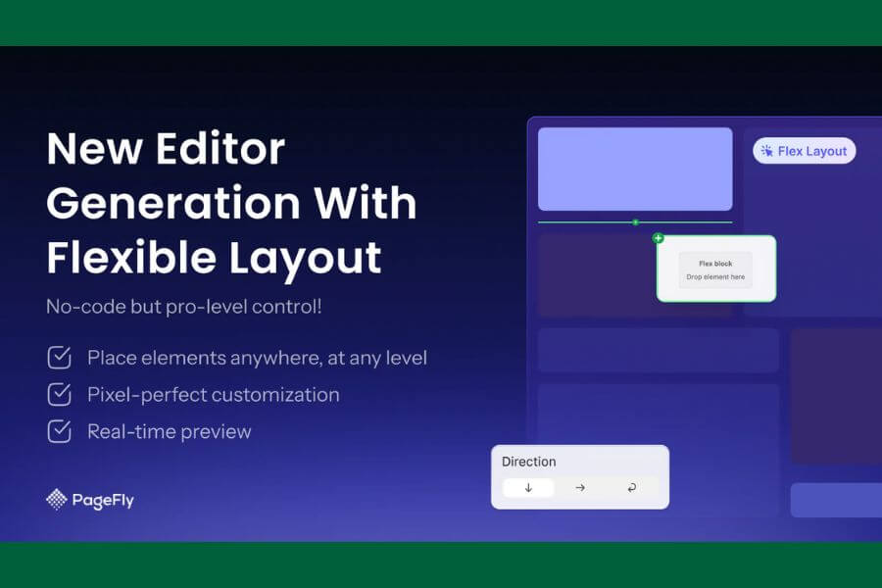Screen dimensions: 882x588
Task: Select the light purple block at top
Action: coord(635,169)
